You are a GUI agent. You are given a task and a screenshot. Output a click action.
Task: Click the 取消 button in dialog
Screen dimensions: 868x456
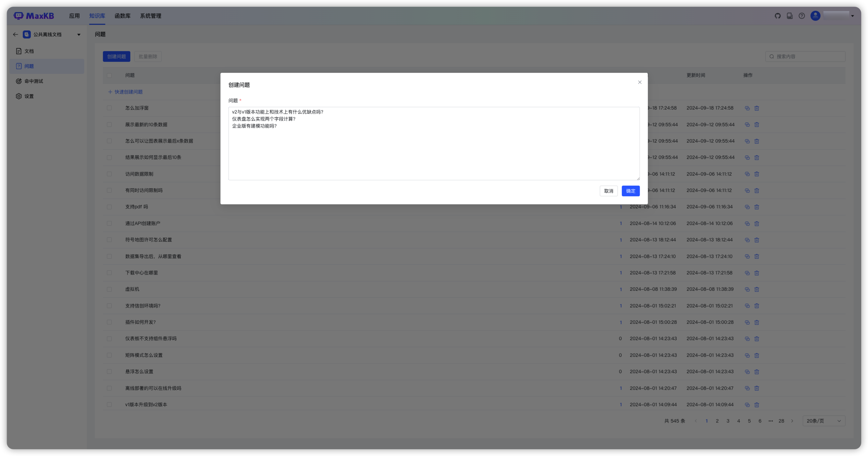[608, 191]
